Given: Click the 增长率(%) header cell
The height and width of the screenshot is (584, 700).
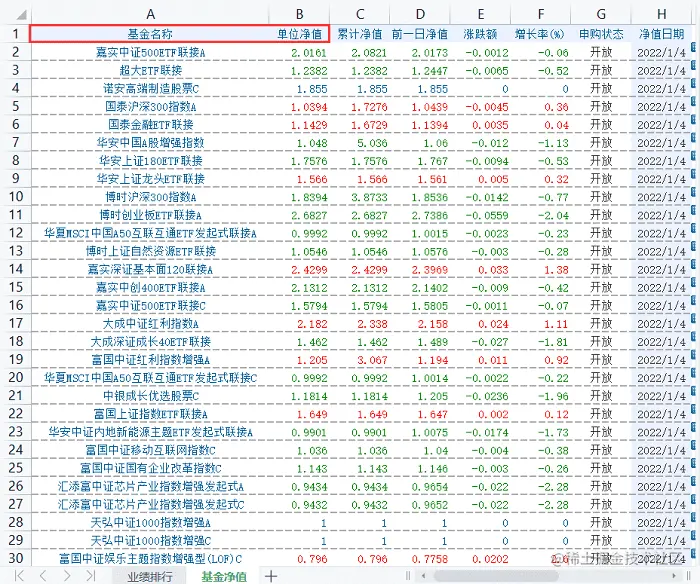Looking at the screenshot, I should [541, 34].
